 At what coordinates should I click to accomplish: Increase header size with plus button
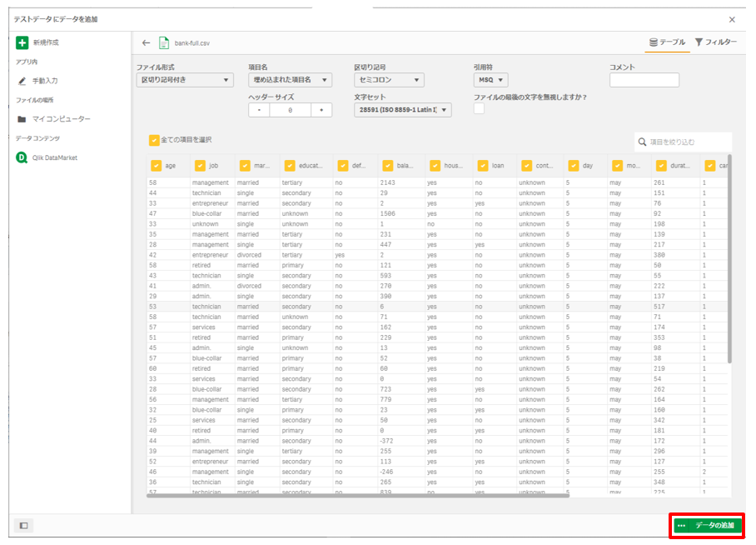(x=321, y=110)
